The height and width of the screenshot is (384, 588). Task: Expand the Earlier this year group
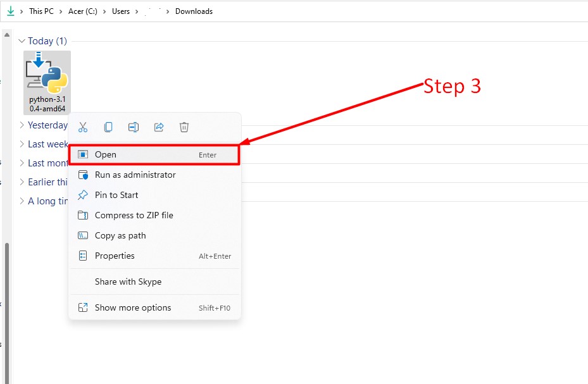tap(22, 182)
